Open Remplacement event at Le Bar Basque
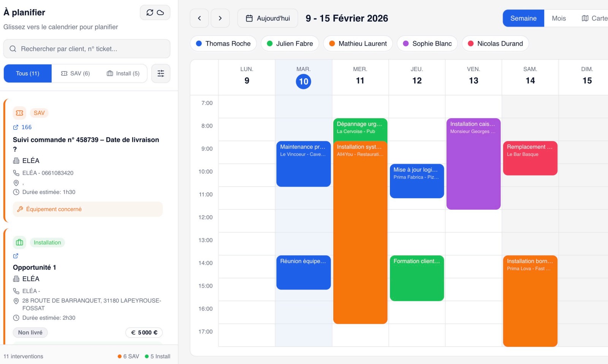The height and width of the screenshot is (364, 608). [x=530, y=158]
